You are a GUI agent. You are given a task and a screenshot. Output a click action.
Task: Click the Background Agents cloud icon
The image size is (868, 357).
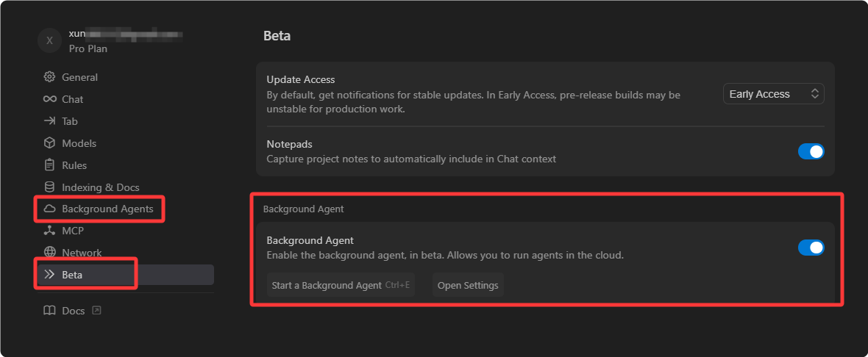point(50,209)
